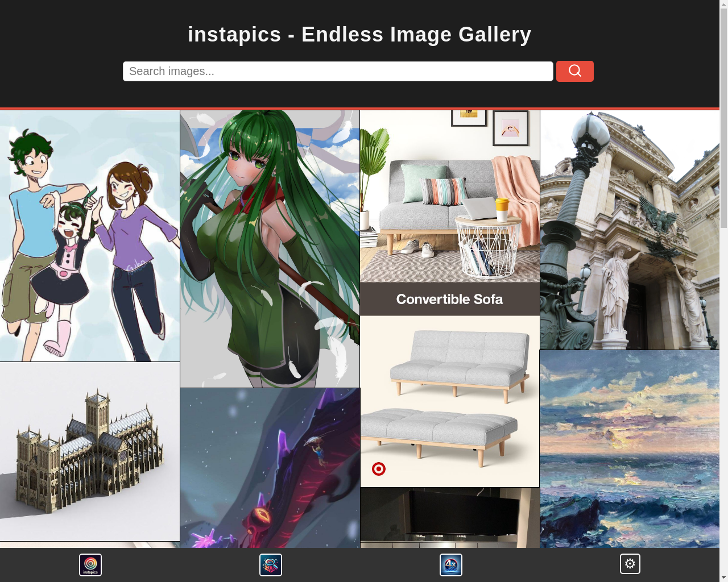The height and width of the screenshot is (582, 728).
Task: Click the page title instapics - Endless Image Gallery
Action: tap(359, 35)
